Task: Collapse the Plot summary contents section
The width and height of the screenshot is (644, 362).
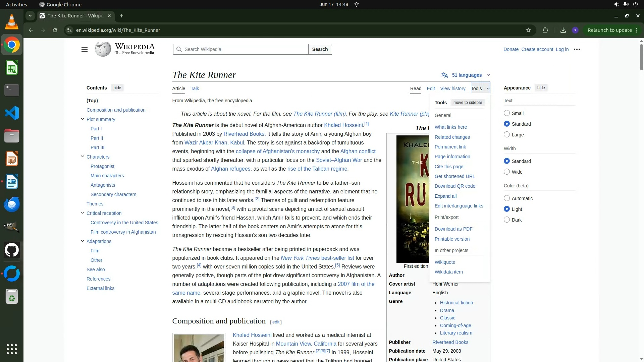Action: (83, 119)
